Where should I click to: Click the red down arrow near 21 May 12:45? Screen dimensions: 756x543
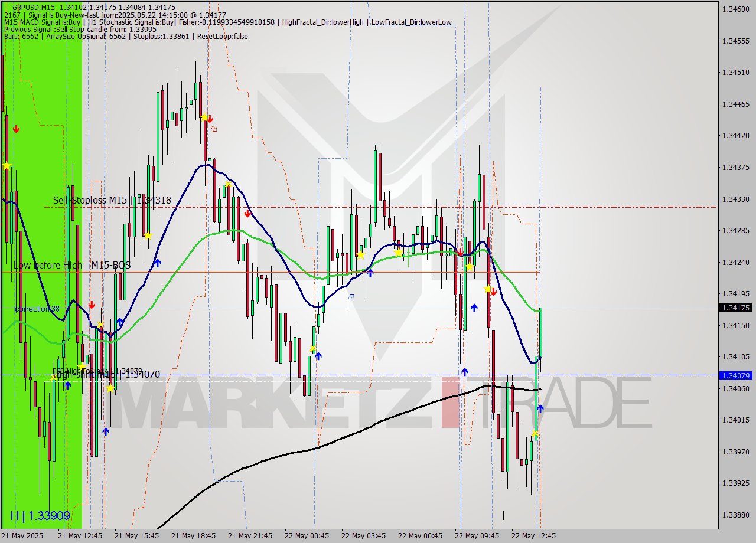[x=93, y=305]
